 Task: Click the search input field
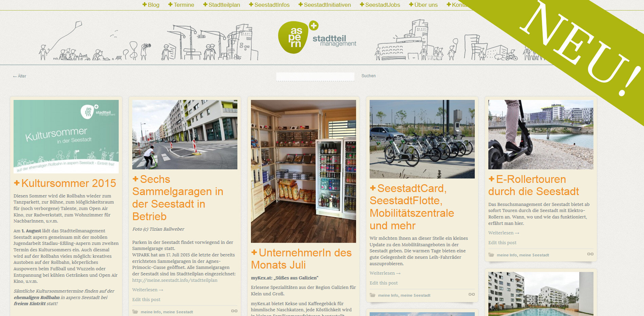click(315, 77)
